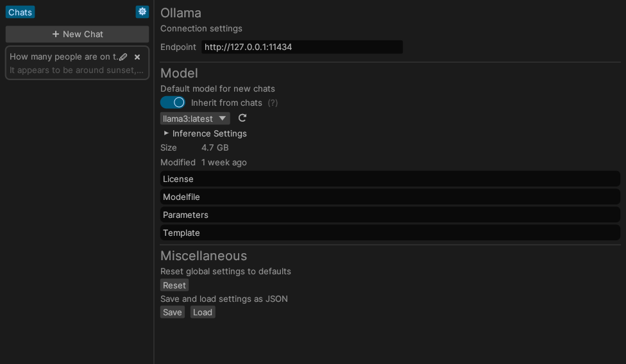Open settings via the gear icon

pyautogui.click(x=142, y=12)
